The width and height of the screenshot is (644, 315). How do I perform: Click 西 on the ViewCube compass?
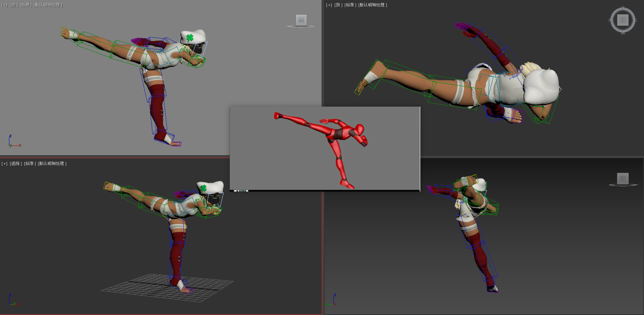611,20
